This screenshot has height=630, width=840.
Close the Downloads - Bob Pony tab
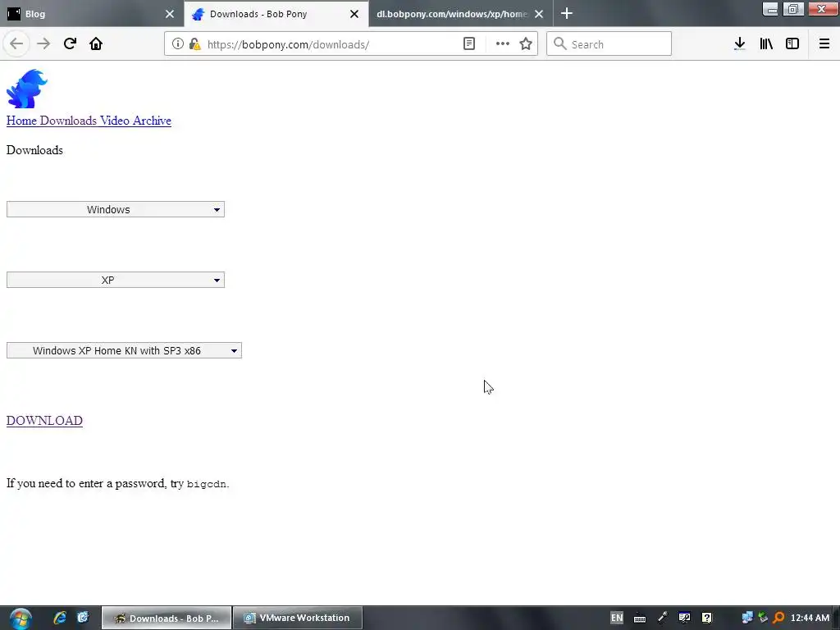354,14
